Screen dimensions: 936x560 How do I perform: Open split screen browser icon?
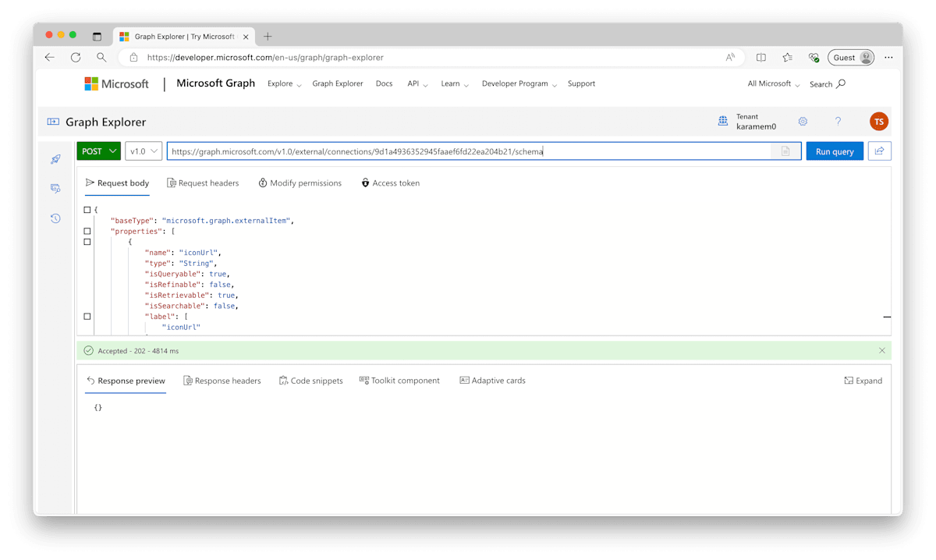(x=760, y=57)
